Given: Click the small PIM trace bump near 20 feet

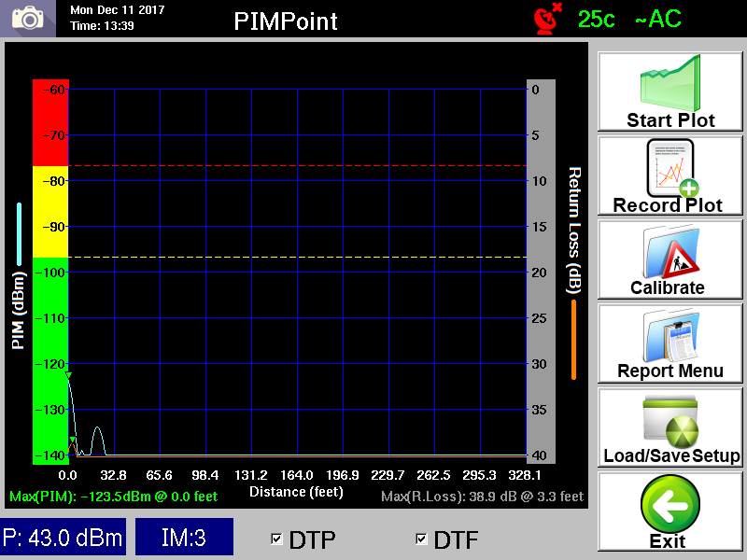Looking at the screenshot, I should tap(98, 439).
